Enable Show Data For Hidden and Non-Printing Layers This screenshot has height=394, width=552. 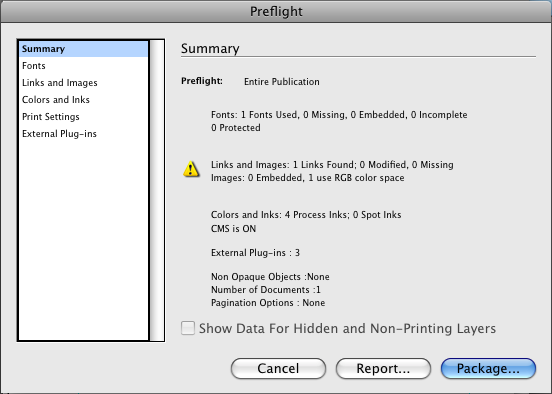click(x=188, y=328)
